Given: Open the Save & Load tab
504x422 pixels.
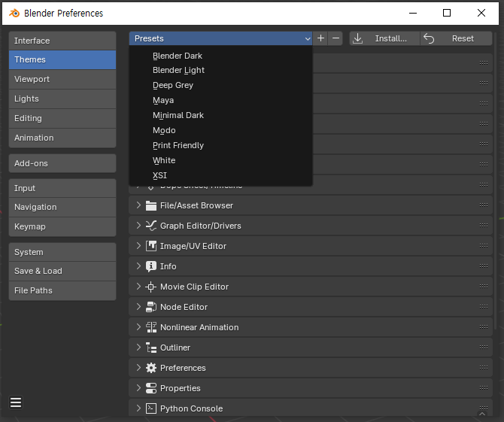Looking at the screenshot, I should click(62, 271).
